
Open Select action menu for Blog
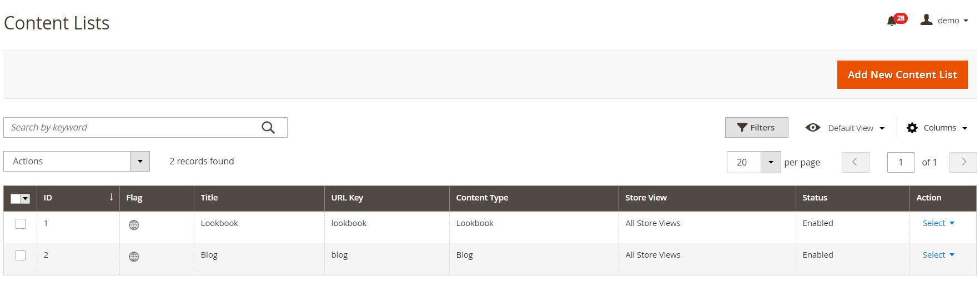click(938, 255)
